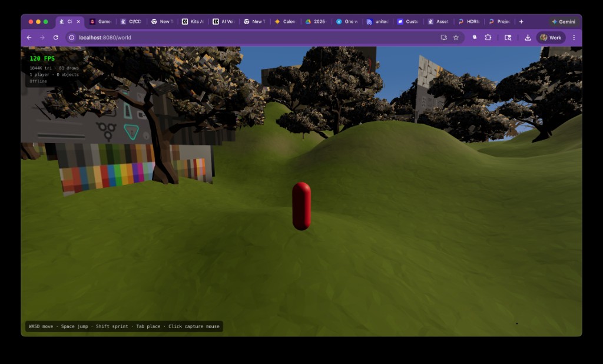Click the forward navigation arrow
This screenshot has height=364, width=603.
click(x=41, y=37)
